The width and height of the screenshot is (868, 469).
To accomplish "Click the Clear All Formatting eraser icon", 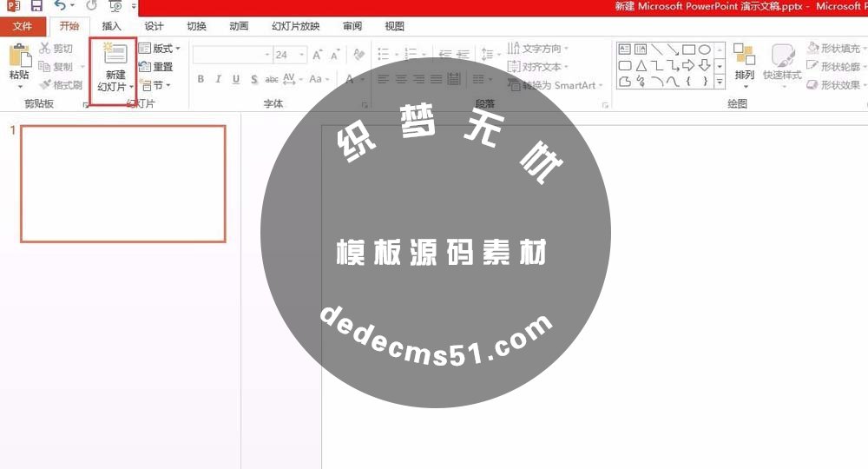I will click(358, 54).
